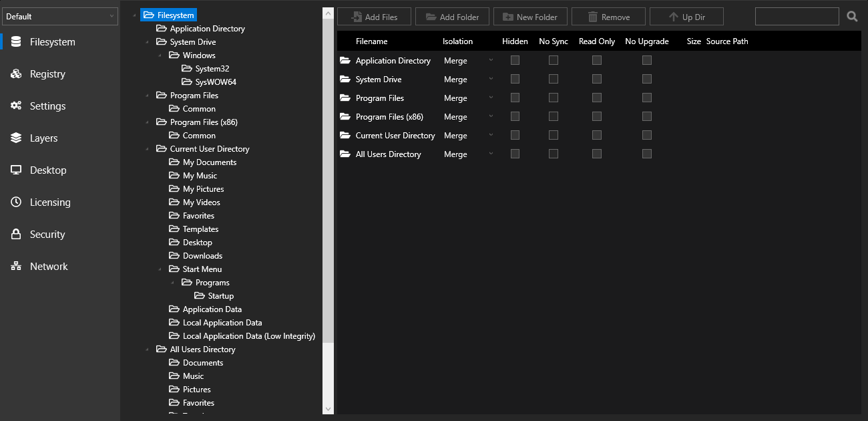Select Local Application Data (Low Integrity) node
This screenshot has height=421, width=868.
[249, 336]
